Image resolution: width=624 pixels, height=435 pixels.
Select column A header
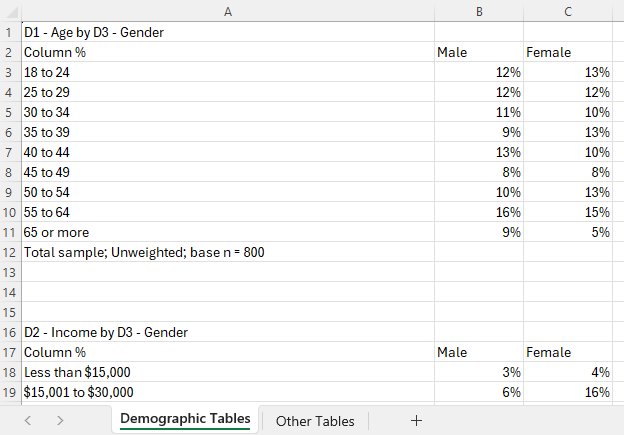pos(228,12)
